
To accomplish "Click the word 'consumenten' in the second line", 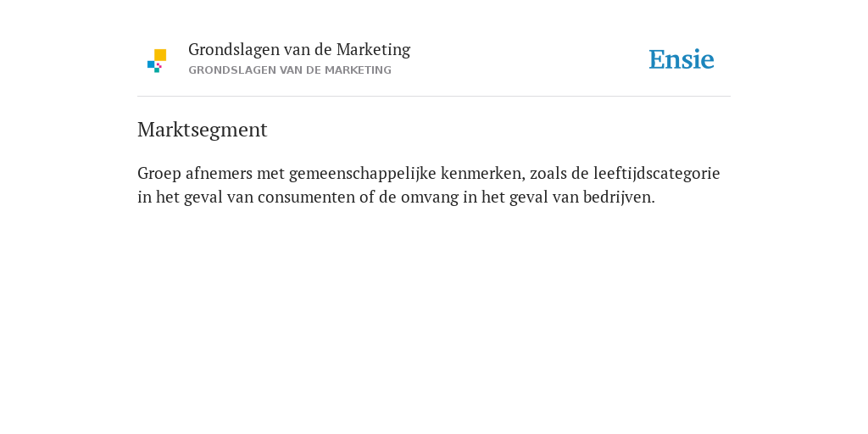I will tap(306, 198).
